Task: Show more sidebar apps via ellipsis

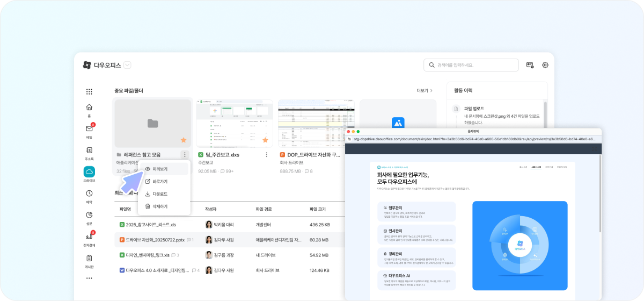Action: coord(89,278)
